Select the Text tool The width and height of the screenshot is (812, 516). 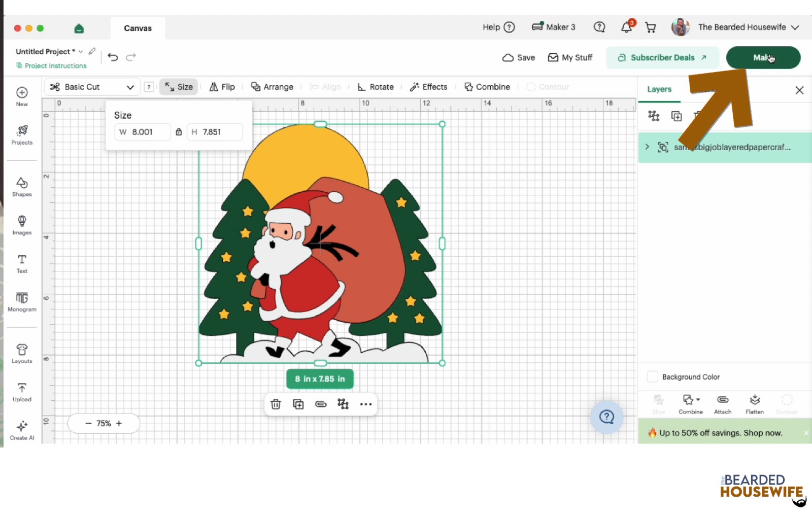point(22,264)
